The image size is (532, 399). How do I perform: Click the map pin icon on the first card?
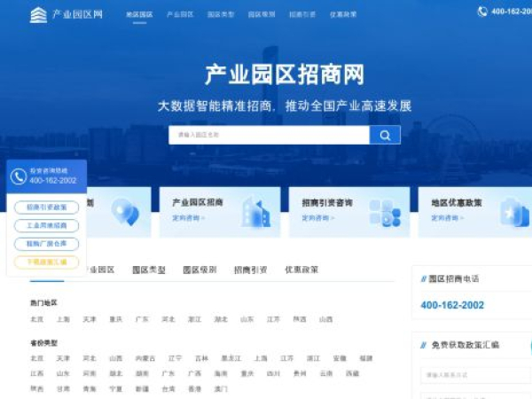123,212
